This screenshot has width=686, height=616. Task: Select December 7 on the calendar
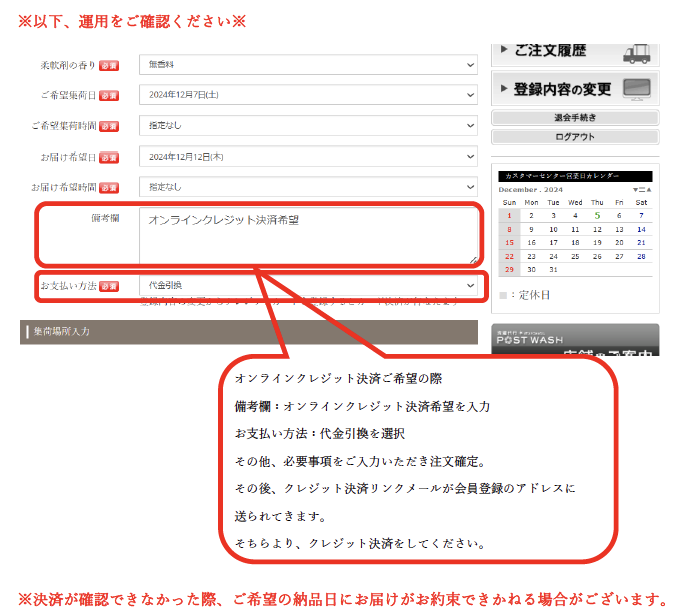[641, 216]
